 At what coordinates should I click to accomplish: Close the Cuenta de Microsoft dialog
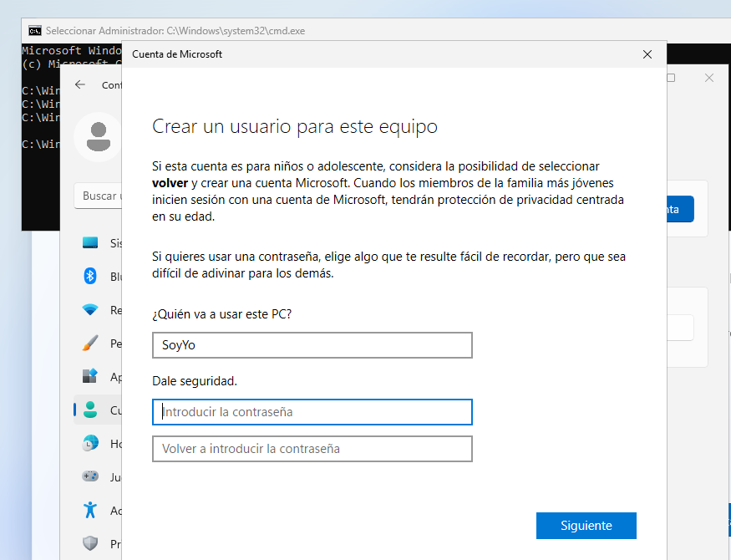(647, 54)
